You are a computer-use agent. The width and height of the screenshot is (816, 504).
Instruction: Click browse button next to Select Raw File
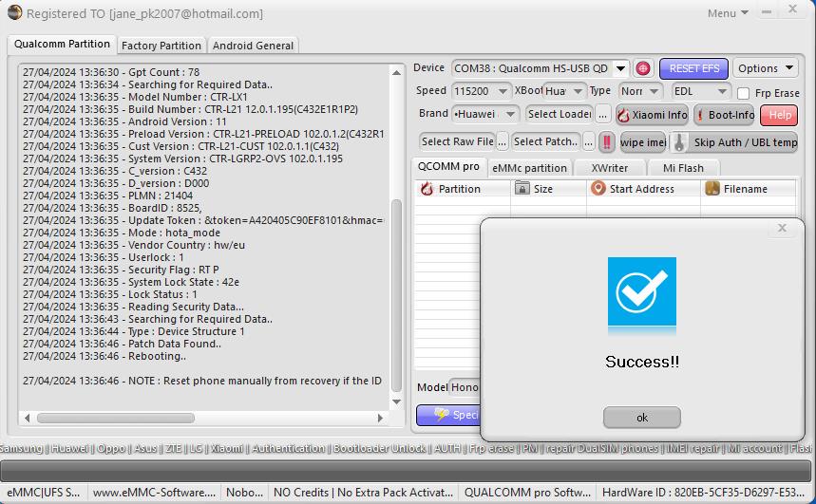(x=502, y=141)
